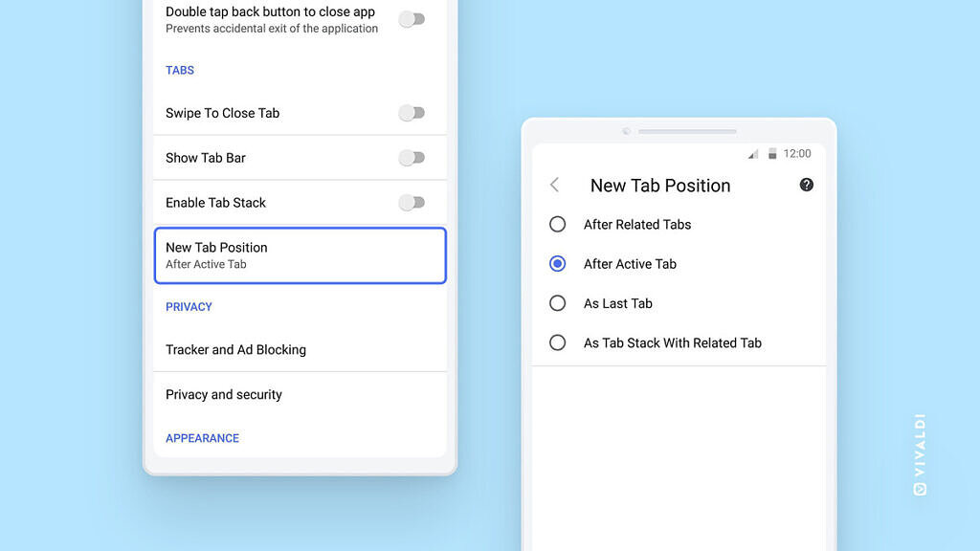Click the Vivaldi logo watermark
The width and height of the screenshot is (980, 551).
click(920, 454)
